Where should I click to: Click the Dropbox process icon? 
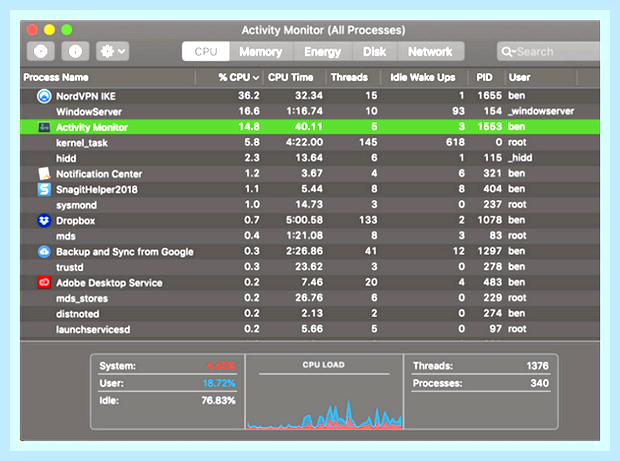click(x=44, y=220)
